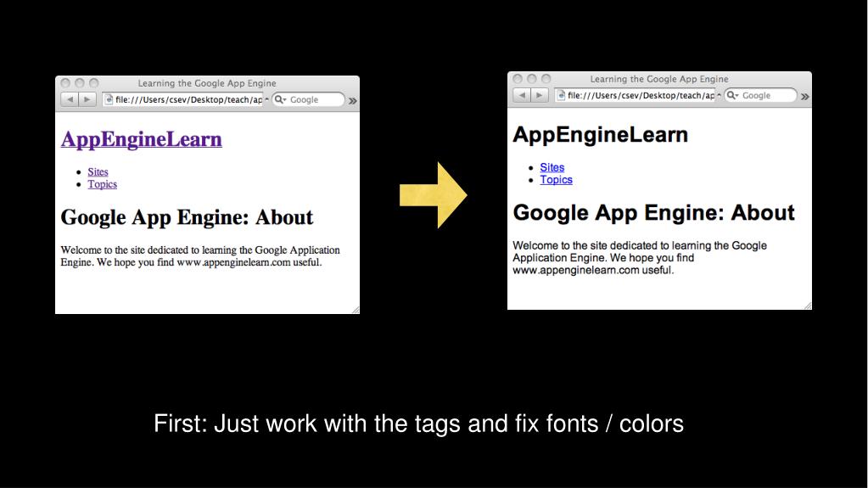The image size is (868, 488).
Task: Click the minimize button of the left window
Action: click(80, 83)
